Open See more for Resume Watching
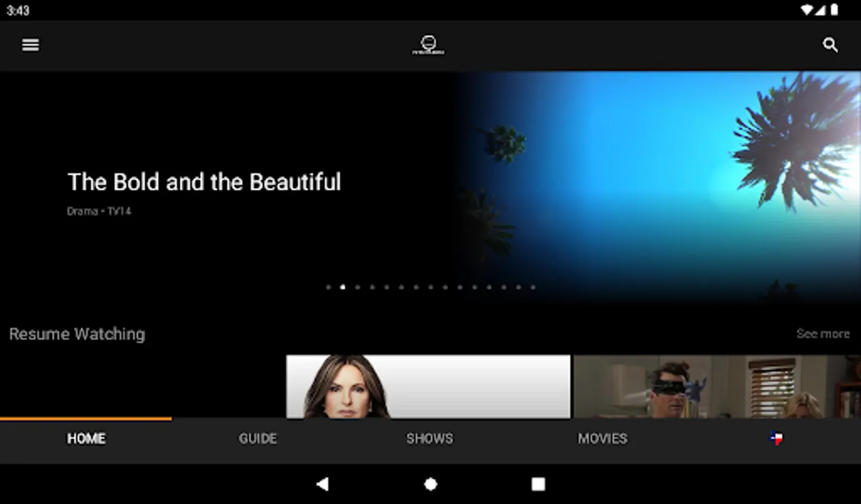 click(823, 334)
